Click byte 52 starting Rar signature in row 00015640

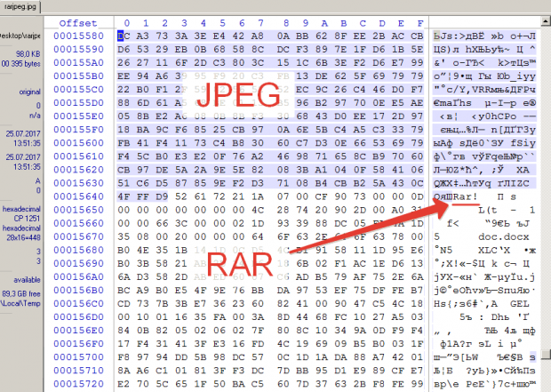point(181,196)
